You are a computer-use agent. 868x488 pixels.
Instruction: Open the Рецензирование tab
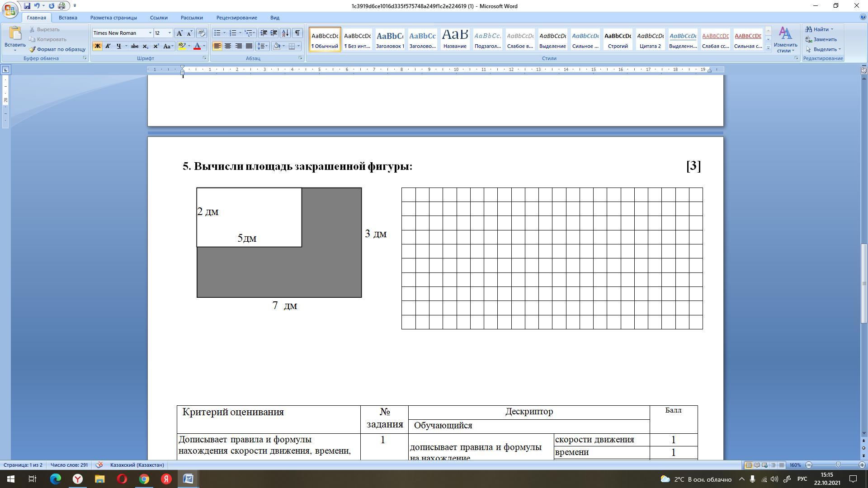[x=236, y=18]
